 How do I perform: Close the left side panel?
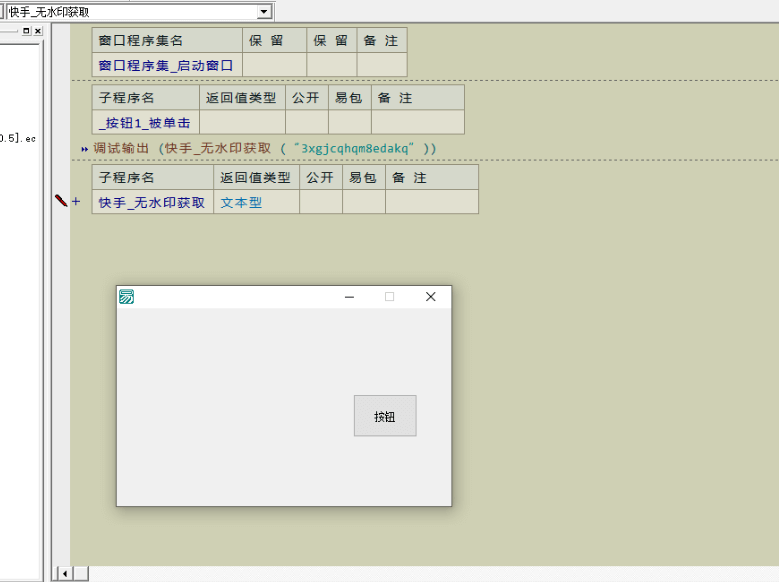tap(38, 31)
